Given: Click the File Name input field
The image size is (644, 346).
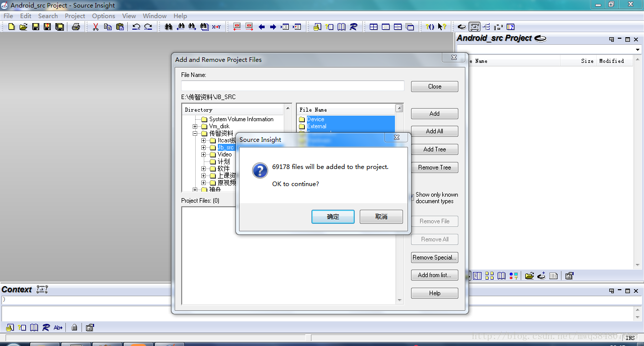Looking at the screenshot, I should click(293, 86).
